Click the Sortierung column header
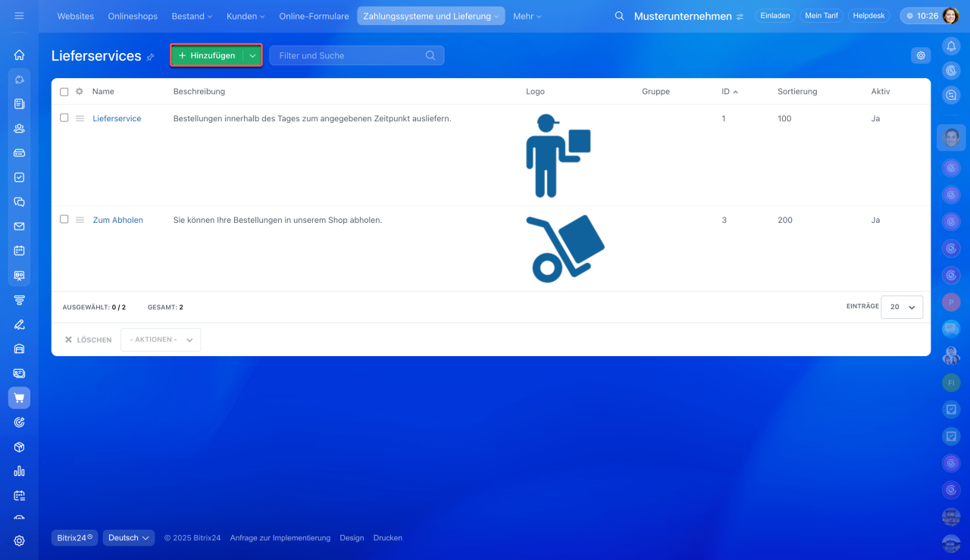The image size is (970, 560). 797,92
